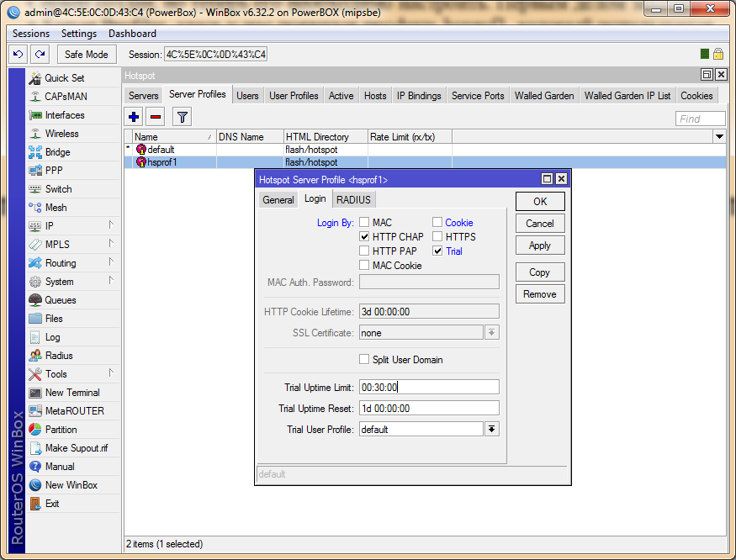
Task: Open the filter funnel icon
Action: (x=182, y=117)
